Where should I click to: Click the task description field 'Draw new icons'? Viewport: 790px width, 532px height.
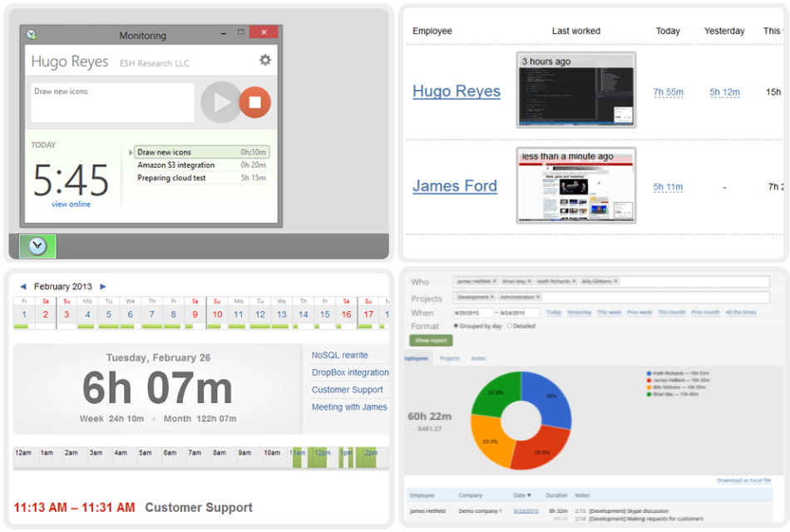coord(112,101)
